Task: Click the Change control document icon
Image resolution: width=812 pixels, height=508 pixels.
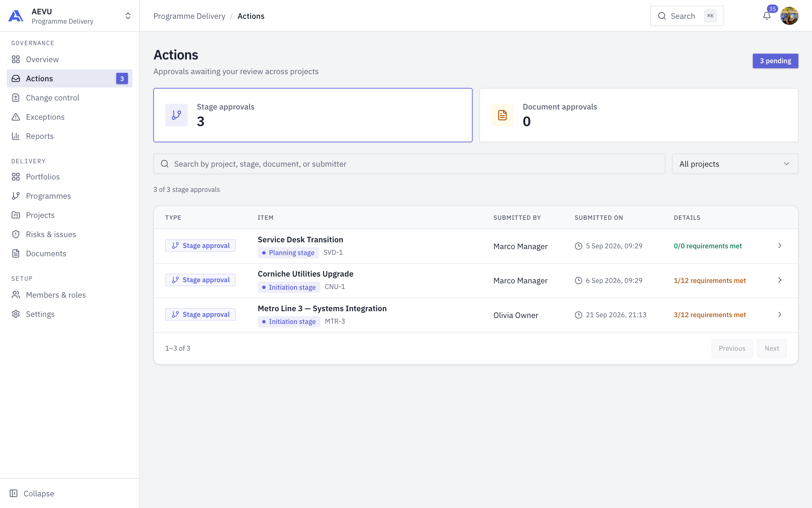Action: coord(16,98)
